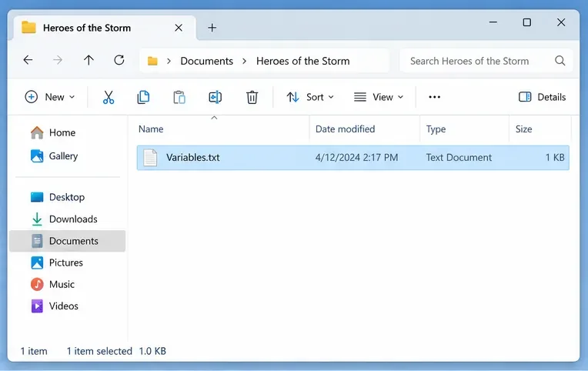
Task: Open the Sort dropdown menu
Action: pyautogui.click(x=310, y=97)
